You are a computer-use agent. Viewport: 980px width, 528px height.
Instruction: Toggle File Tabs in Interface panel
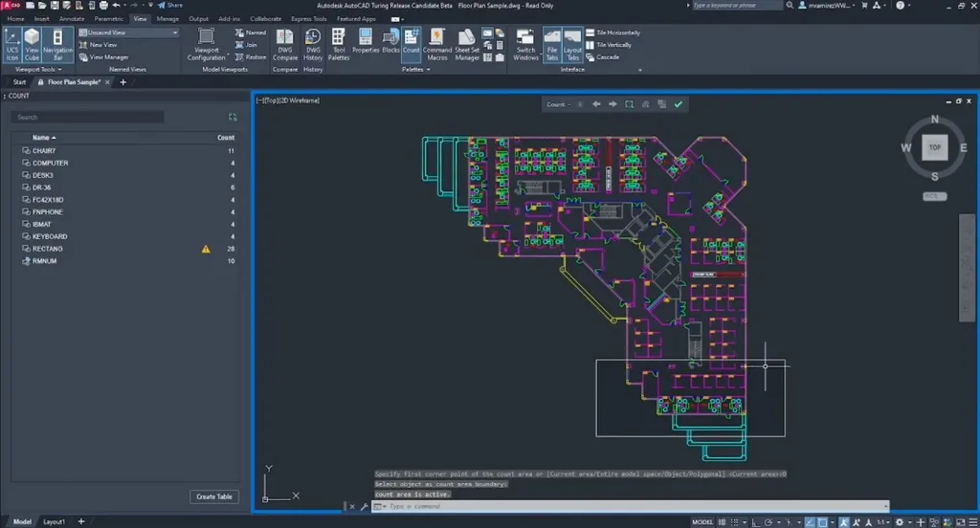(x=552, y=44)
